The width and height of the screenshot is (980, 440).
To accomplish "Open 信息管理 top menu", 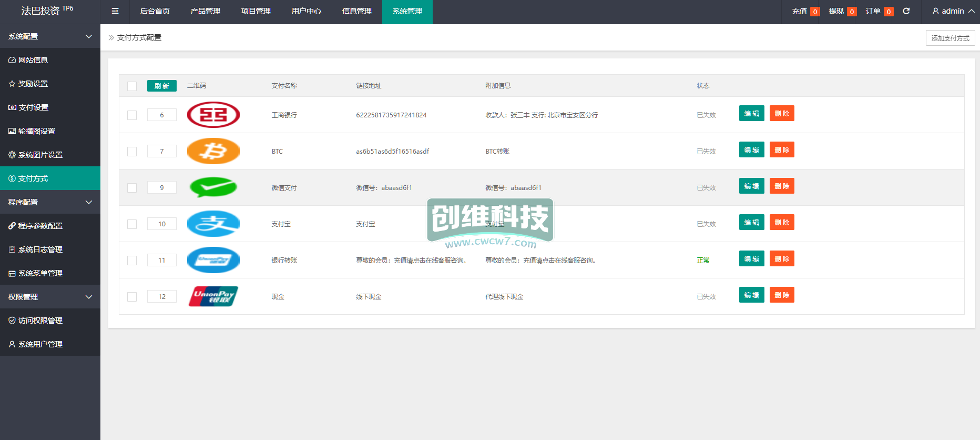I will (x=357, y=12).
